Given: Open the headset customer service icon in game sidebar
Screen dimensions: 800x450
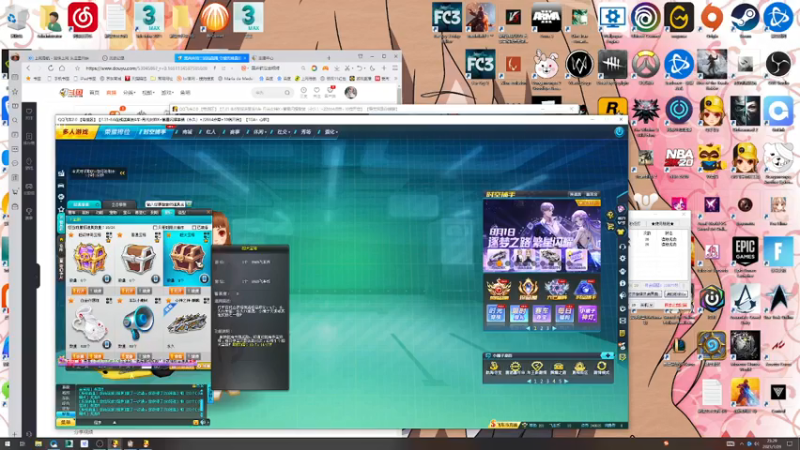Looking at the screenshot, I should (x=622, y=246).
